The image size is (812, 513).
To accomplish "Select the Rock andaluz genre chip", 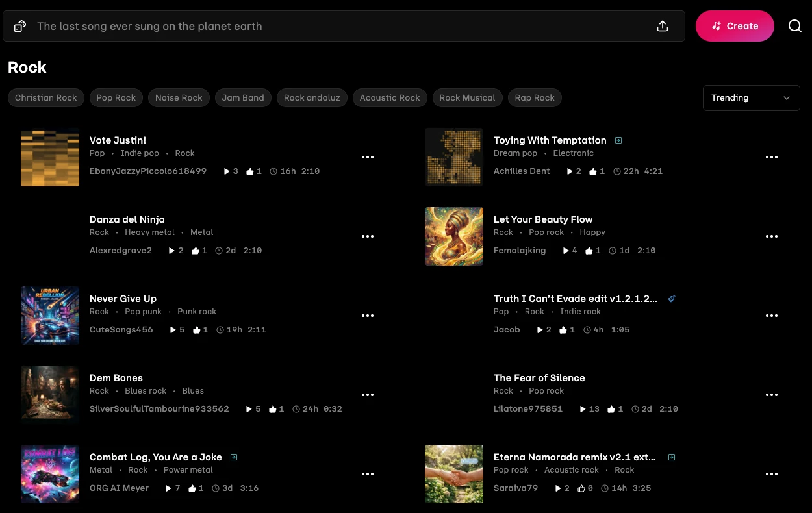I will 312,98.
